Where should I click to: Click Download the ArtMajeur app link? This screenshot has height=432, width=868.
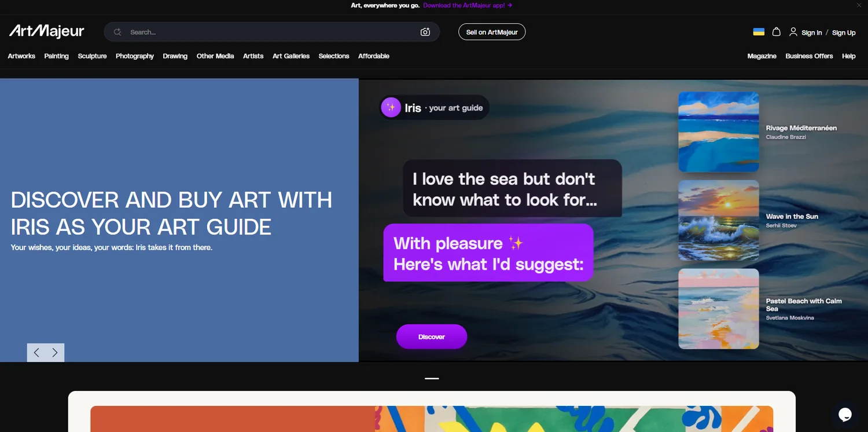[468, 5]
